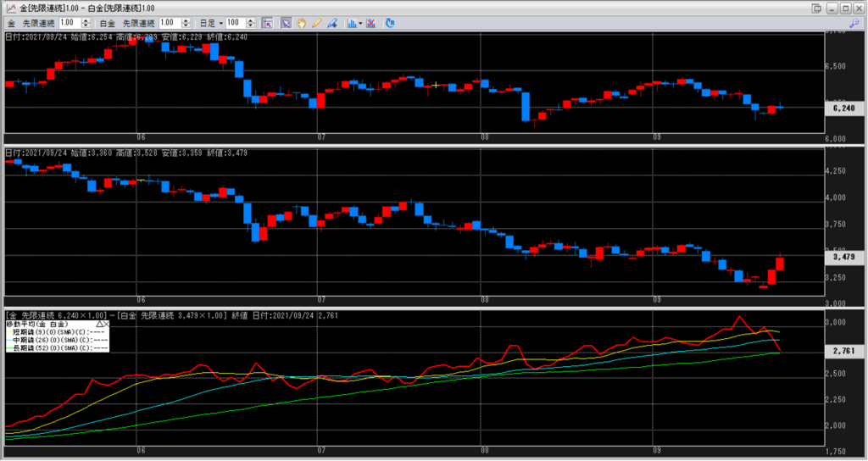Select the arrow pointer cursor tool
868x461 pixels.
click(287, 22)
